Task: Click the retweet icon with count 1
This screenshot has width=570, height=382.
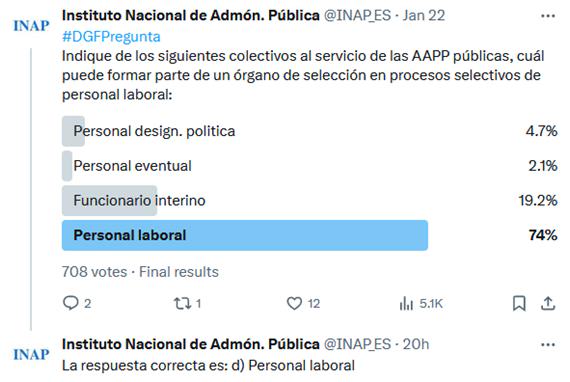Action: [x=182, y=303]
